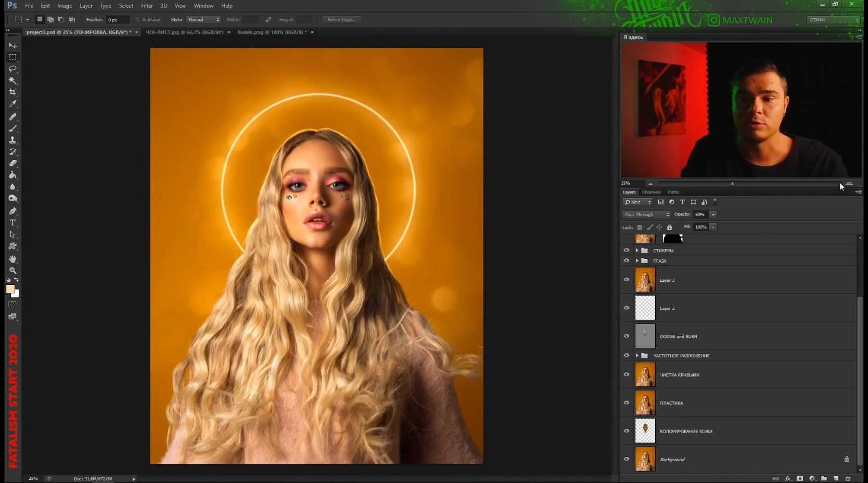The width and height of the screenshot is (868, 483).
Task: Delete layer with trash icon
Action: tap(848, 478)
